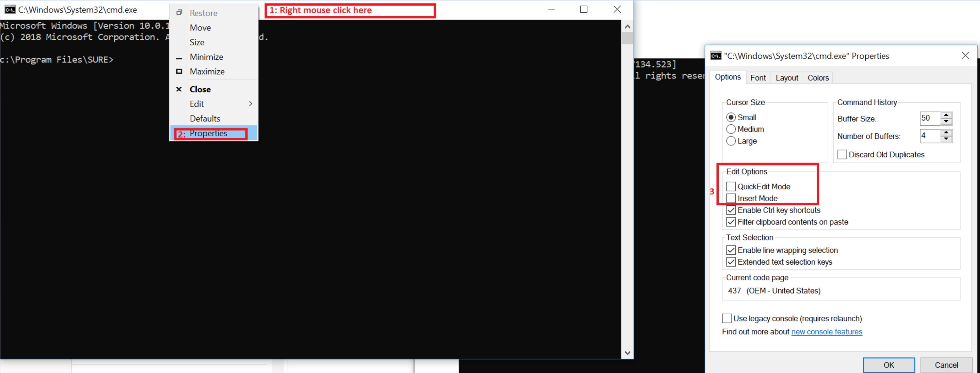The height and width of the screenshot is (373, 980).
Task: Enable QuickEdit Mode checkbox
Action: [x=730, y=186]
